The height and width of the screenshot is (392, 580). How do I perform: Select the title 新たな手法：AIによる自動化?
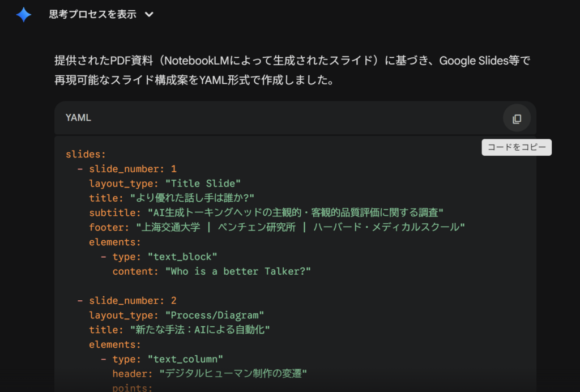coord(180,330)
